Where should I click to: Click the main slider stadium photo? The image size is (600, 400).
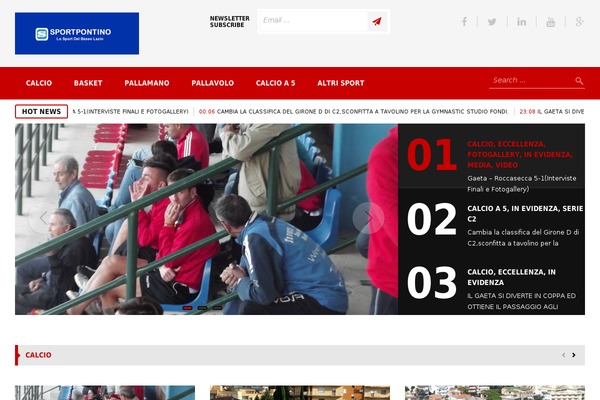point(206,219)
